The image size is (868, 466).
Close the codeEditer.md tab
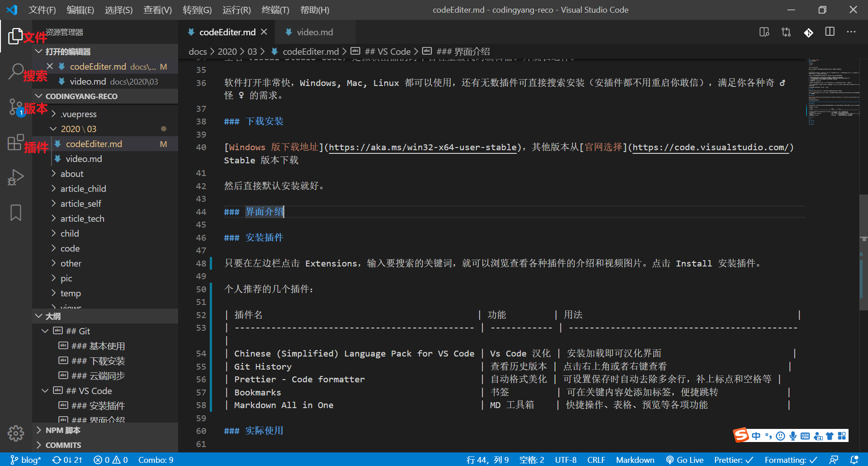click(x=264, y=32)
